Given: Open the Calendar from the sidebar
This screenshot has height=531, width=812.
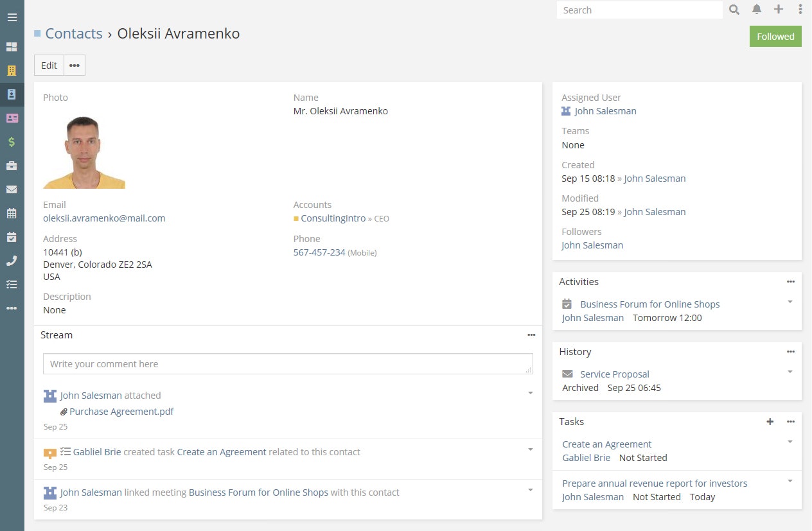Looking at the screenshot, I should click(12, 213).
